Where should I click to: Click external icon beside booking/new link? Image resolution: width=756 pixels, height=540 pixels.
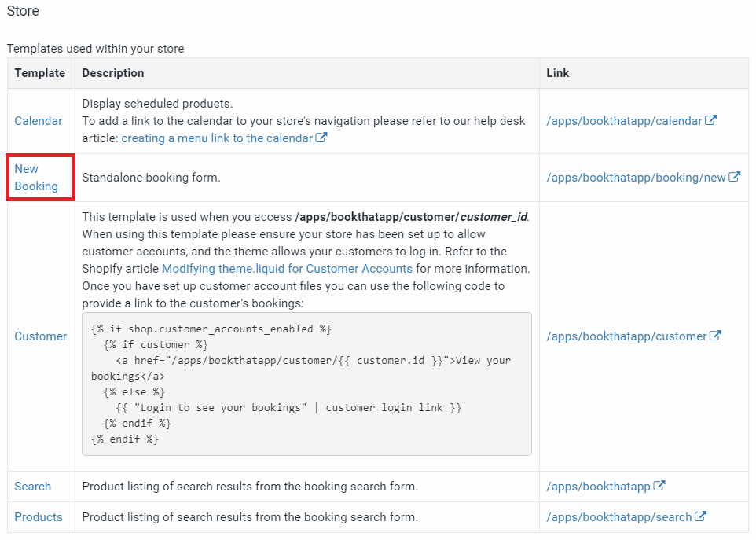(x=734, y=177)
